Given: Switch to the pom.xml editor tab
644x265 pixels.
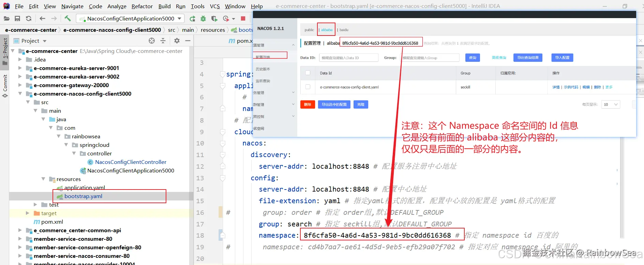Looking at the screenshot, I should 241,41.
